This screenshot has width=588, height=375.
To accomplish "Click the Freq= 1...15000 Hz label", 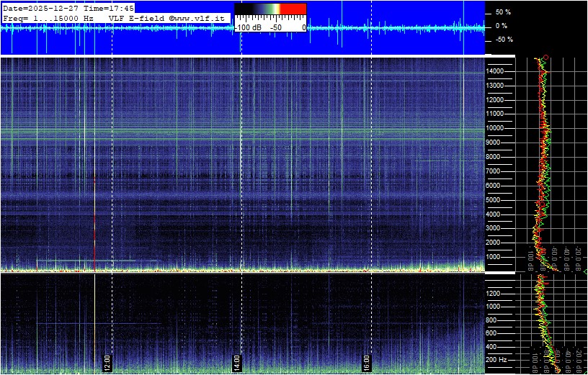I will (x=48, y=17).
